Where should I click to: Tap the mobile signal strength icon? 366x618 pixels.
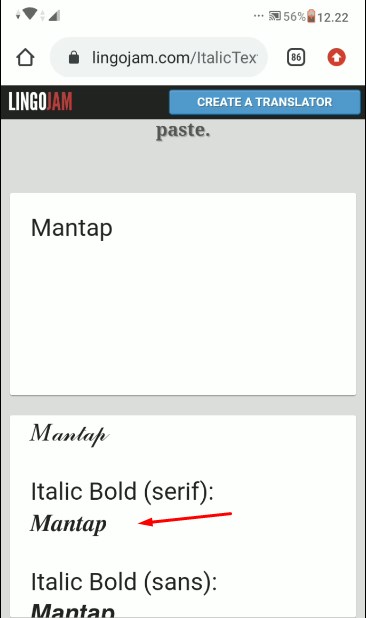point(54,16)
